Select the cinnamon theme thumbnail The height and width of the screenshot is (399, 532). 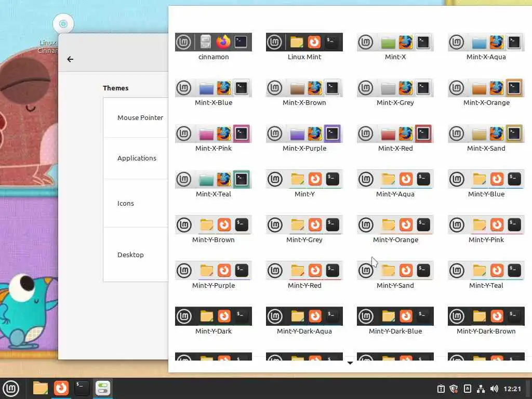coord(214,47)
